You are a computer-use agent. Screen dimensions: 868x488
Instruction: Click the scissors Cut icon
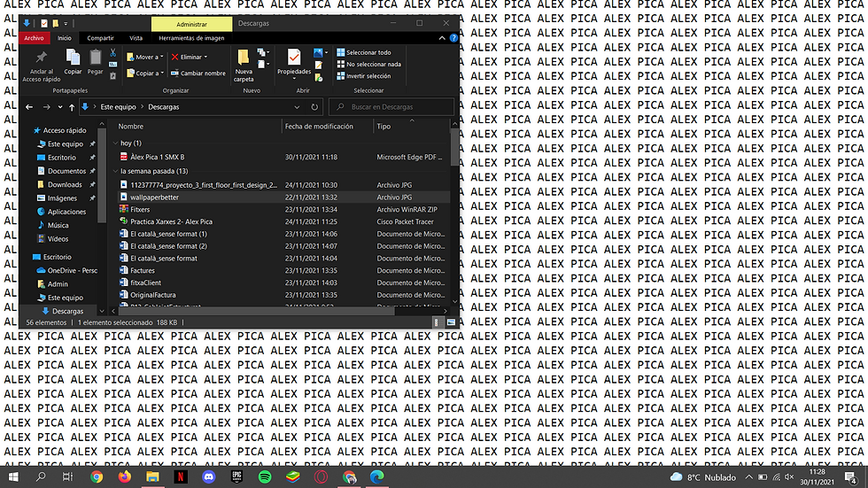(x=113, y=52)
